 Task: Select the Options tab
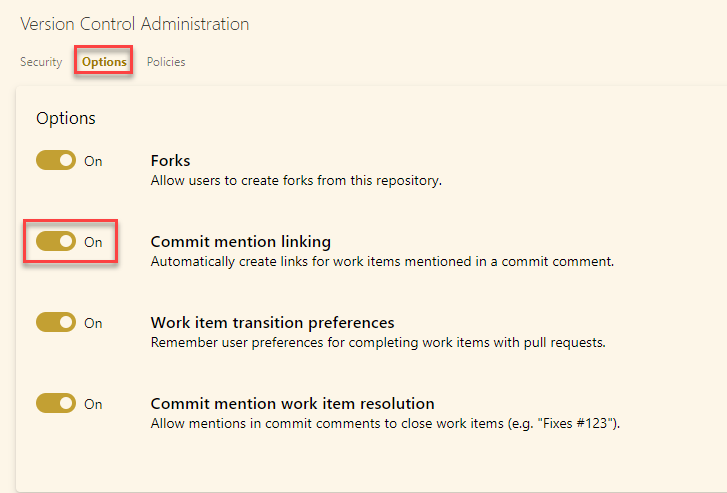[x=104, y=62]
